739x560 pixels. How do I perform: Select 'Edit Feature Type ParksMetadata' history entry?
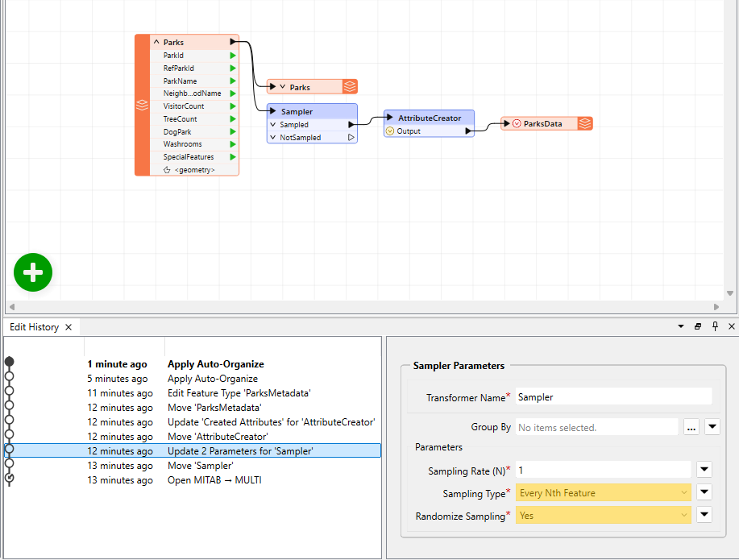[239, 393]
